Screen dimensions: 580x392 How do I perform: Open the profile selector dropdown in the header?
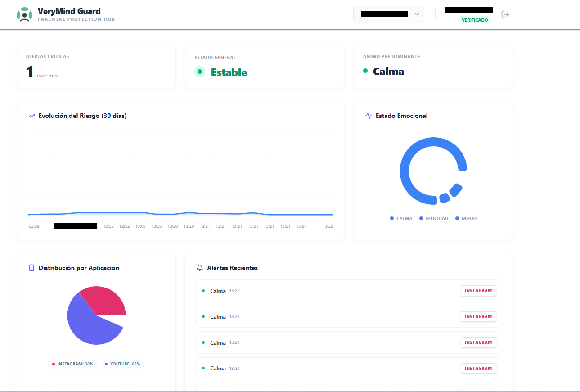point(388,14)
